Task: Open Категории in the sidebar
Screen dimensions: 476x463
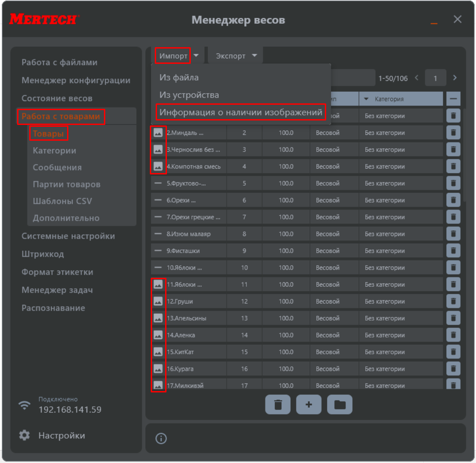Action: point(54,151)
